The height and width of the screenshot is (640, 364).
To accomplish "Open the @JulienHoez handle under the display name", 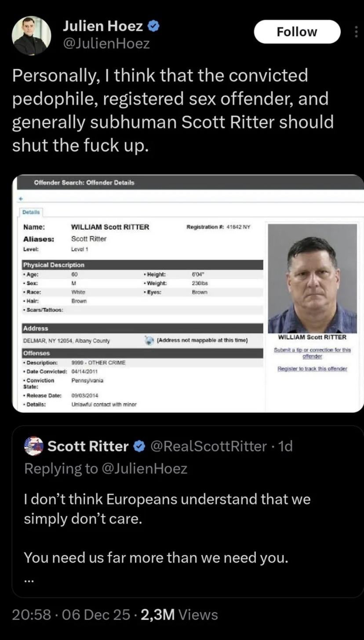I will point(106,44).
